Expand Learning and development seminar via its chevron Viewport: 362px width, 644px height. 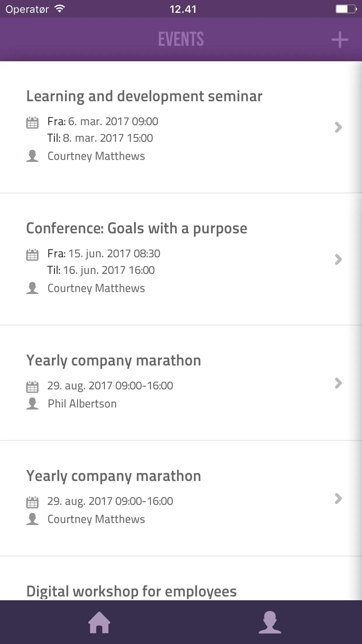coord(338,127)
